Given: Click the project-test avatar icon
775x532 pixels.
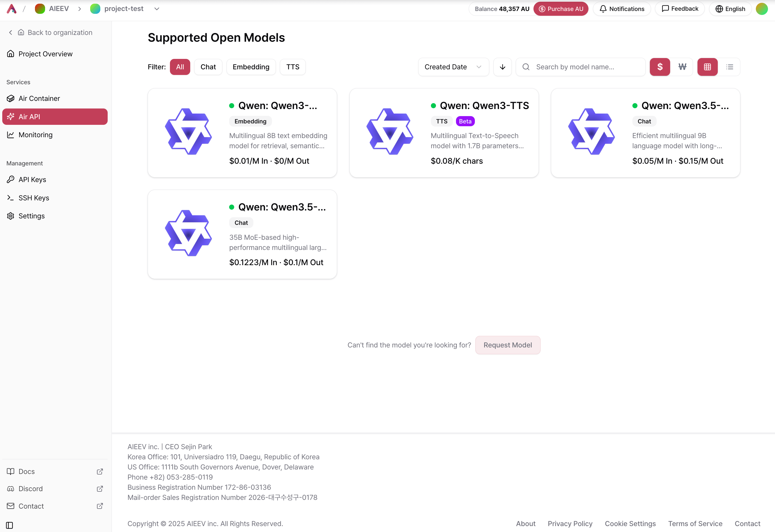Looking at the screenshot, I should 95,9.
